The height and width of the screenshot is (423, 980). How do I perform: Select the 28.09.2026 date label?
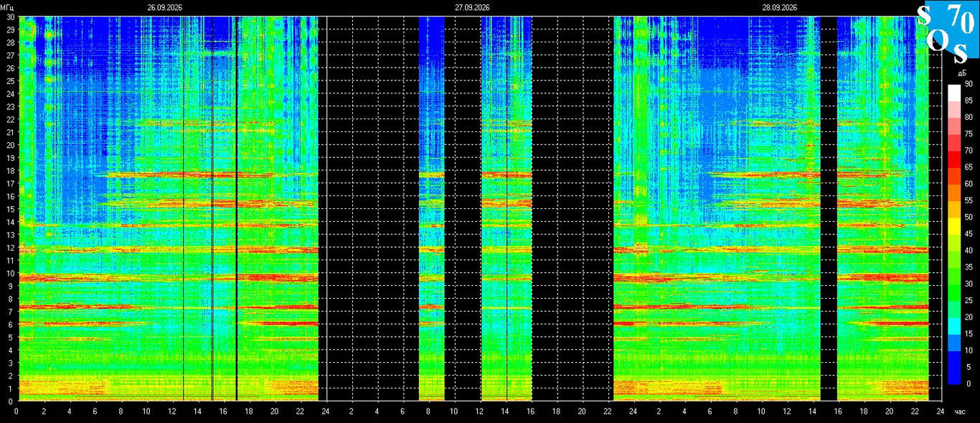(780, 7)
